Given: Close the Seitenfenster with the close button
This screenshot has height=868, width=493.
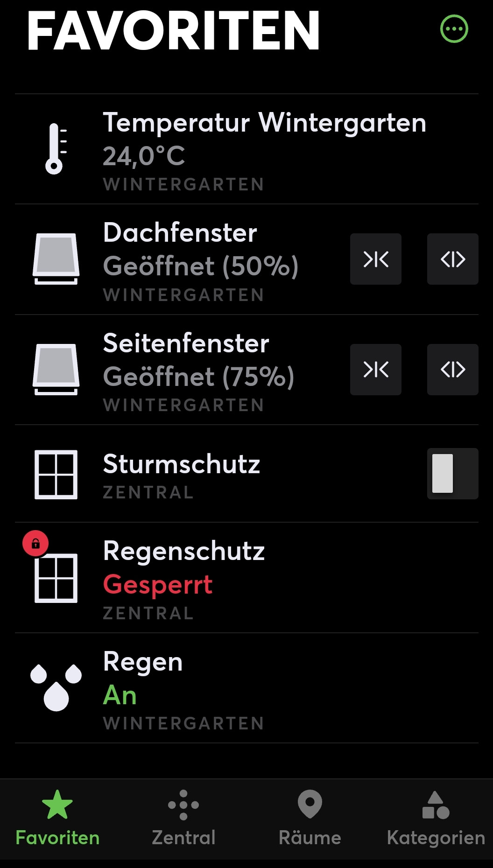Looking at the screenshot, I should tap(376, 370).
